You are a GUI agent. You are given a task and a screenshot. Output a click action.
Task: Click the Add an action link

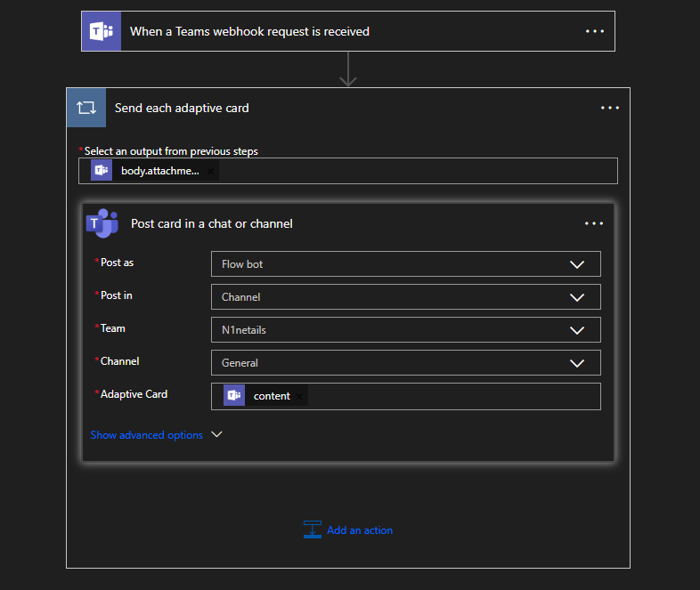(359, 529)
